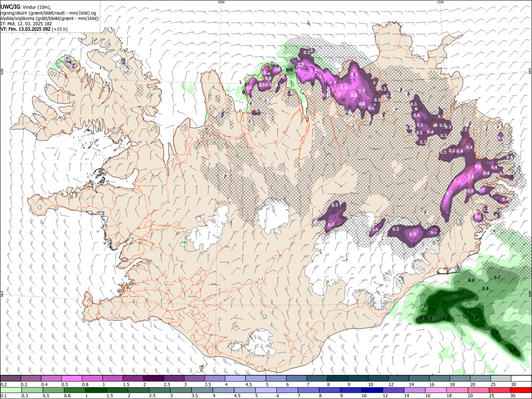
Task: Click the '2.32.5' rain value label
Action: (x=426, y=319)
